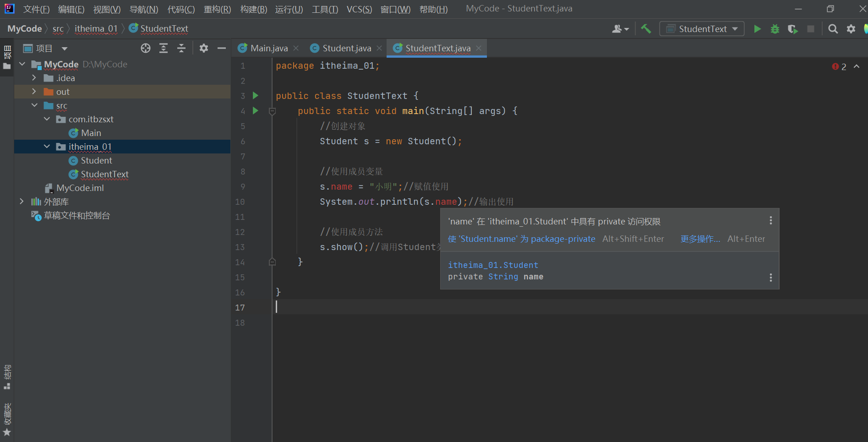Image resolution: width=868 pixels, height=442 pixels.
Task: Open the more options dots in error tooltip
Action: pyautogui.click(x=771, y=221)
